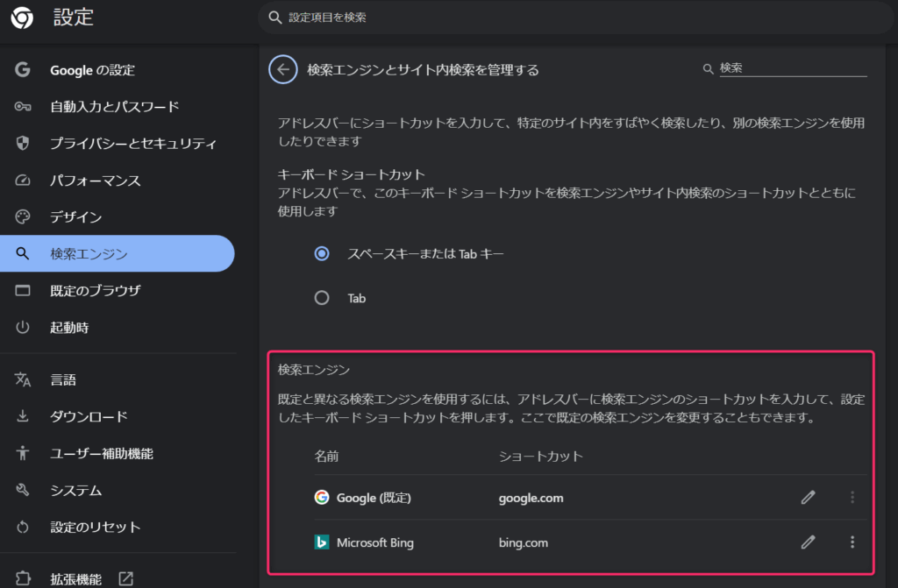Click the 設定のリセット sidebar link
Image resolution: width=898 pixels, height=588 pixels.
coord(95,528)
